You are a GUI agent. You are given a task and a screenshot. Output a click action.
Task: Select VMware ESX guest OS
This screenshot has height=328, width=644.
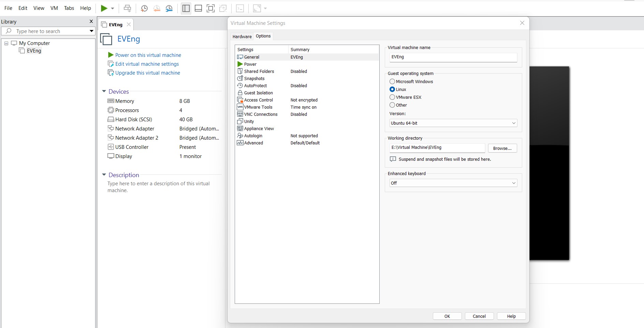point(392,97)
